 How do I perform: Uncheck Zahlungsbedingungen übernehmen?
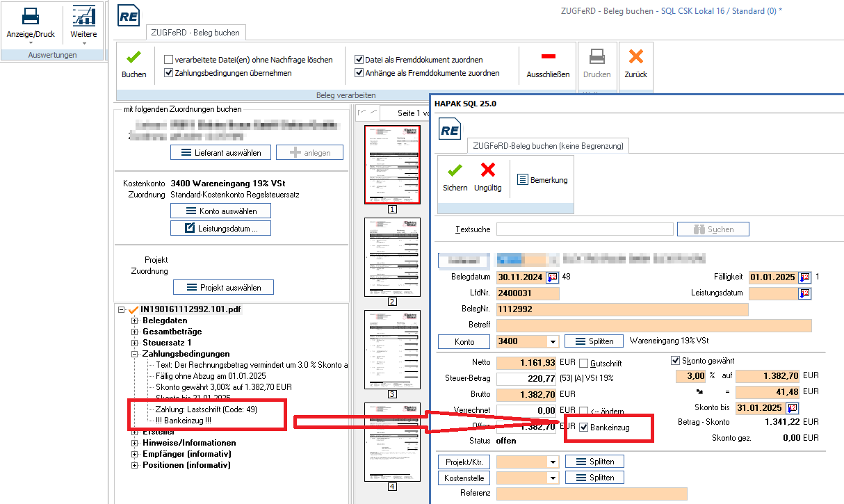click(169, 72)
